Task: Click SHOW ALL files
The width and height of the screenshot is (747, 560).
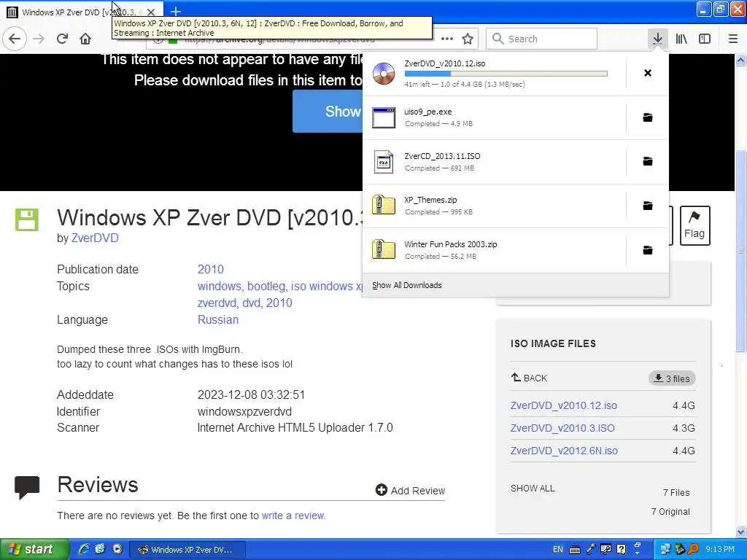Action: pyautogui.click(x=533, y=489)
